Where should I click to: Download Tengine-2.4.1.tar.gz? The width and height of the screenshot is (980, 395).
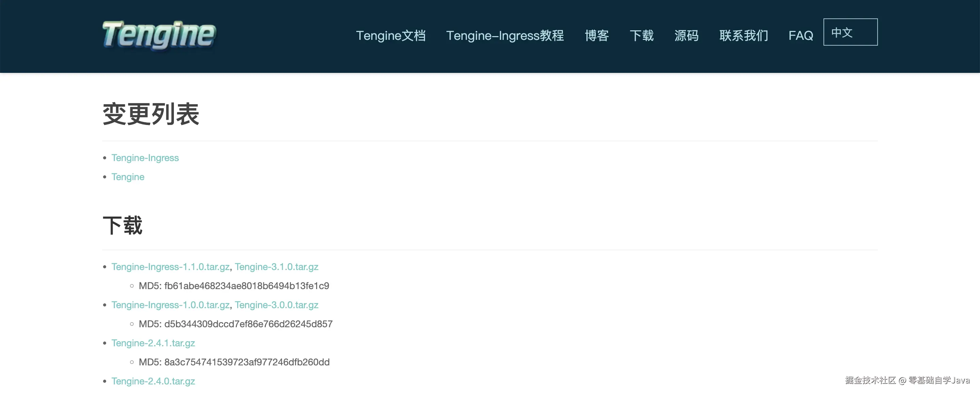(x=153, y=343)
